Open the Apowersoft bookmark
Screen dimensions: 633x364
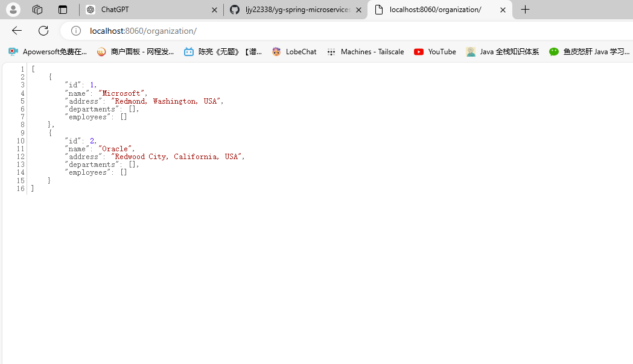pos(48,52)
